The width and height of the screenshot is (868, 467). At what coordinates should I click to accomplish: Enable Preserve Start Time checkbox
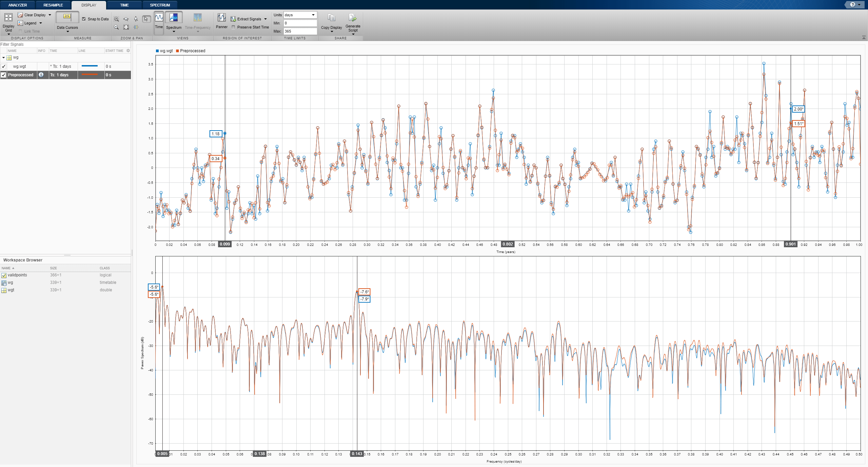pyautogui.click(x=233, y=27)
